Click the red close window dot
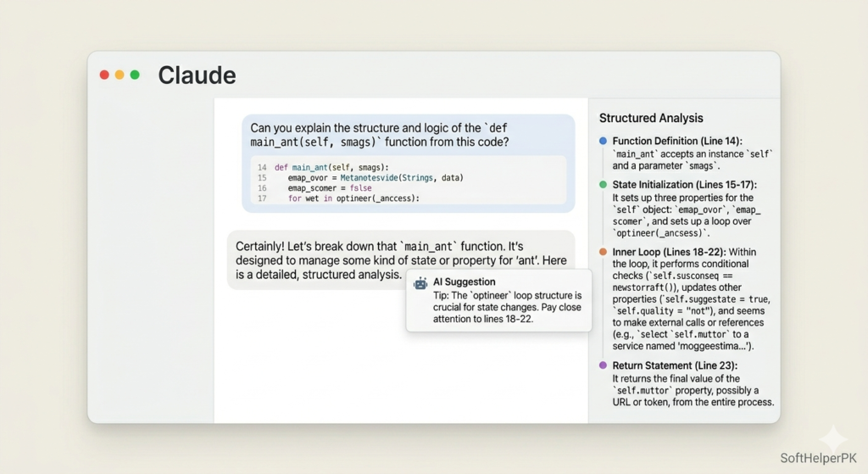This screenshot has width=868, height=474. 104,75
